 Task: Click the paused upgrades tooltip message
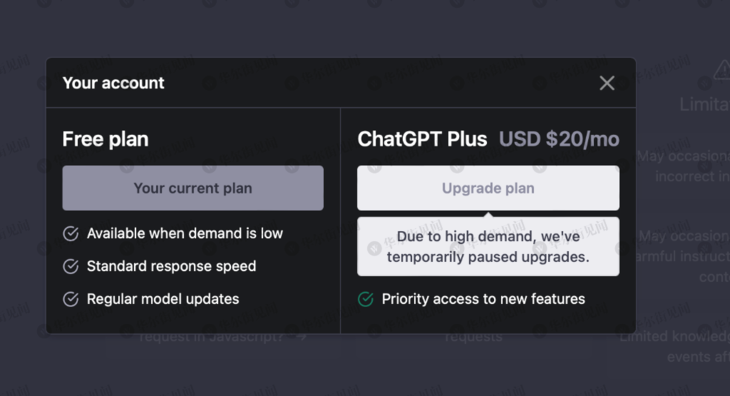tap(488, 247)
